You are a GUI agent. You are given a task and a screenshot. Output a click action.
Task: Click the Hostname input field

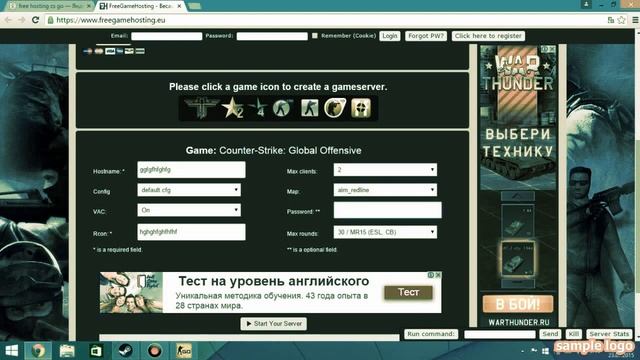[x=191, y=169]
